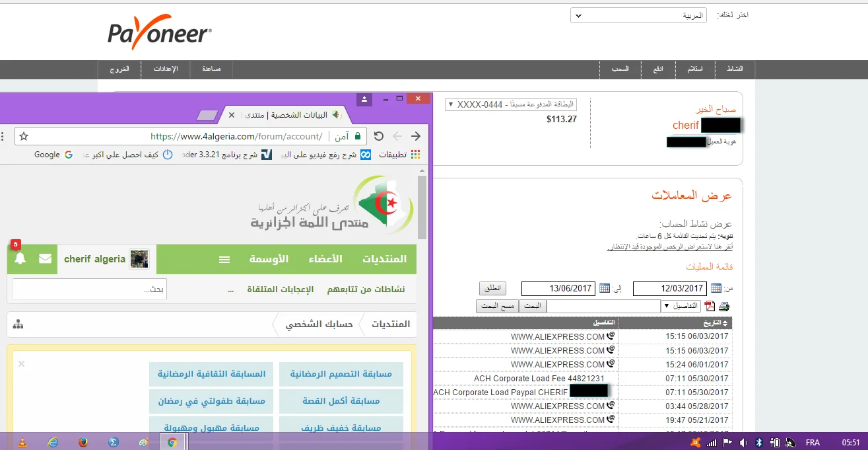Expand the transaction search field type dropdown
The width and height of the screenshot is (868, 450).
(x=681, y=307)
